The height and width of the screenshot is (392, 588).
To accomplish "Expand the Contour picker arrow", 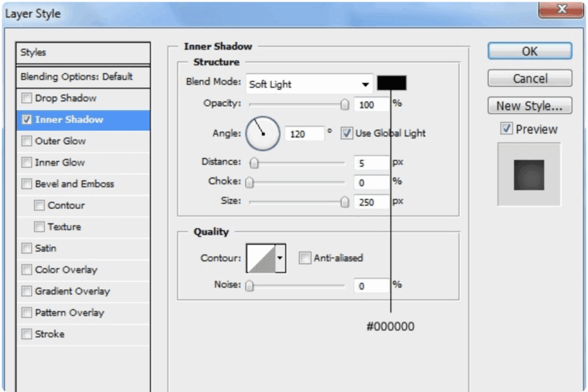I will coord(280,258).
